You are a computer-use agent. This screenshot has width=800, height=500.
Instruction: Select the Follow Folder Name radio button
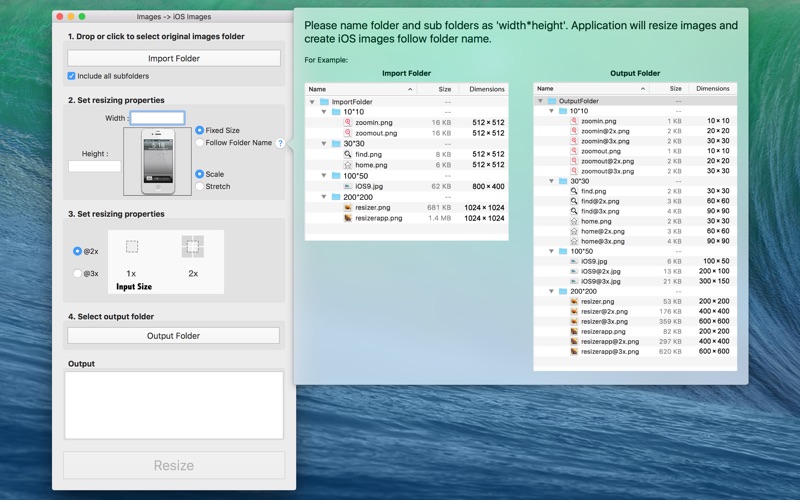[x=199, y=143]
